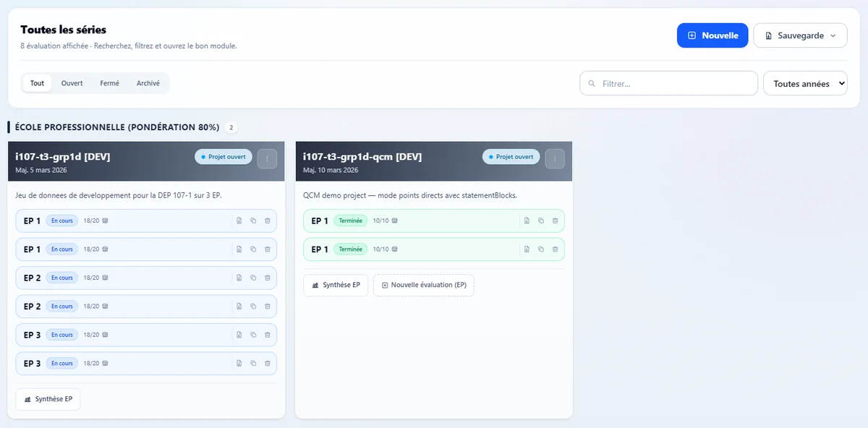The image size is (868, 428).
Task: Focus the Filtrer search field
Action: click(668, 83)
